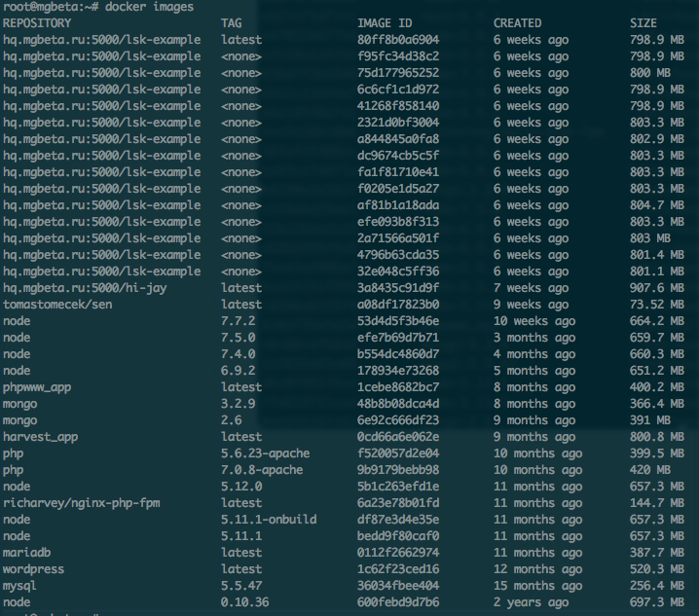
Task: Select the CREATED column header
Action: coord(518,23)
